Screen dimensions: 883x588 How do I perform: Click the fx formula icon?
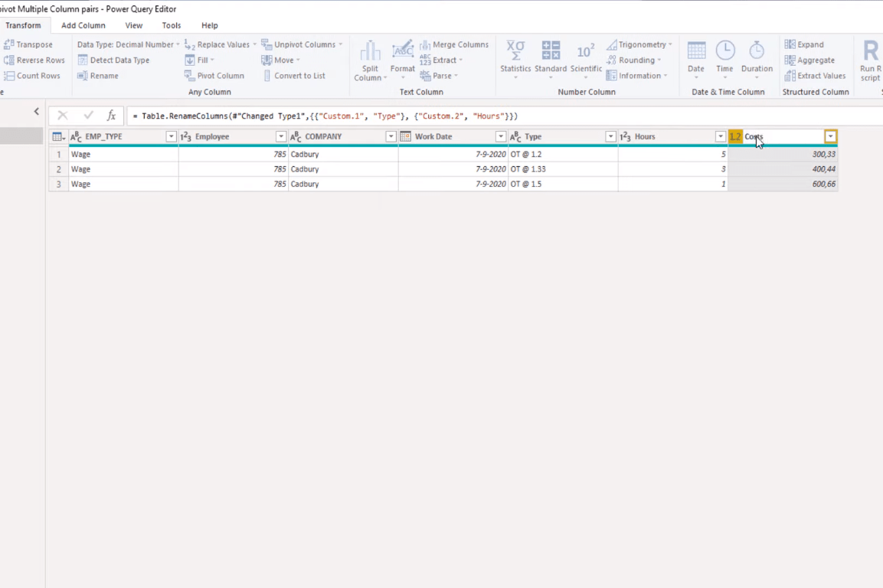coord(111,116)
